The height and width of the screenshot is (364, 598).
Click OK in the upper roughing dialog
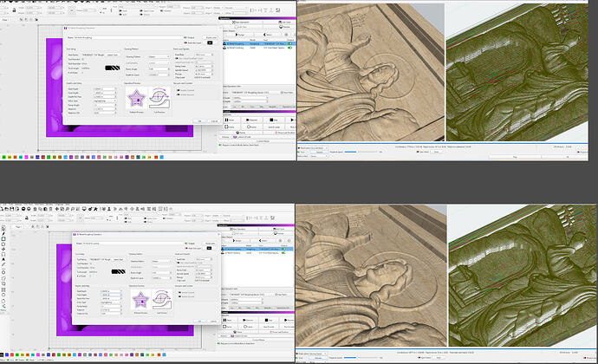(199, 121)
